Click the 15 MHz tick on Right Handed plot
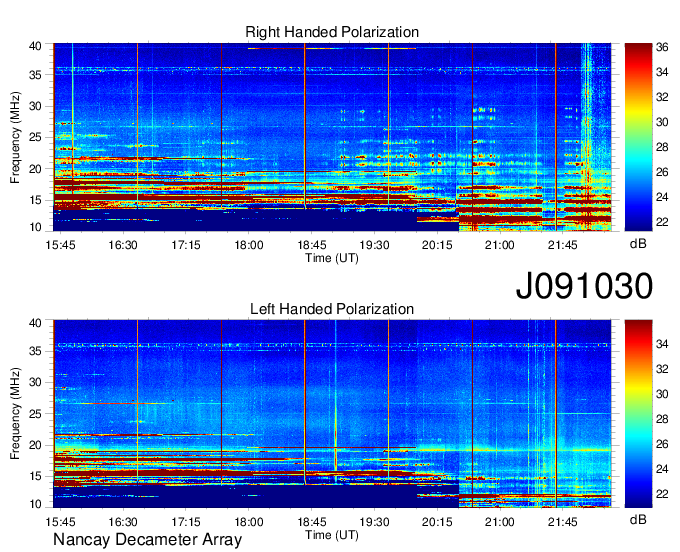Viewport: 680px width, 552px height. click(36, 200)
